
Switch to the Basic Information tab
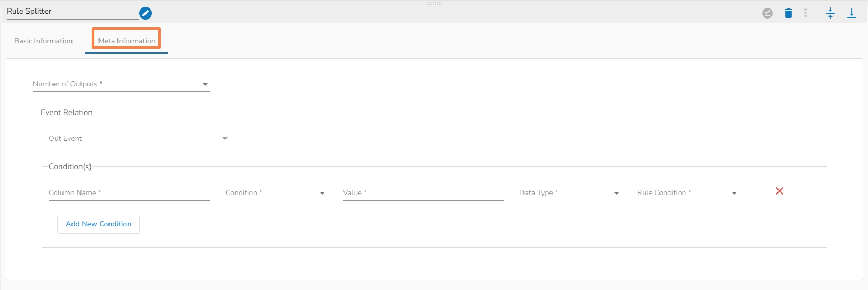click(x=43, y=41)
